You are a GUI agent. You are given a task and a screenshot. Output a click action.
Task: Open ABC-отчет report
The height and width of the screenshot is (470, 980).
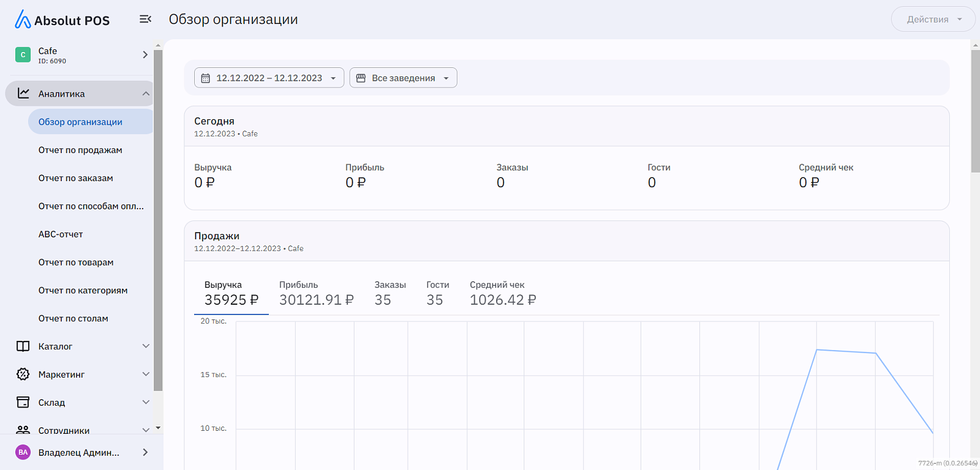(61, 234)
